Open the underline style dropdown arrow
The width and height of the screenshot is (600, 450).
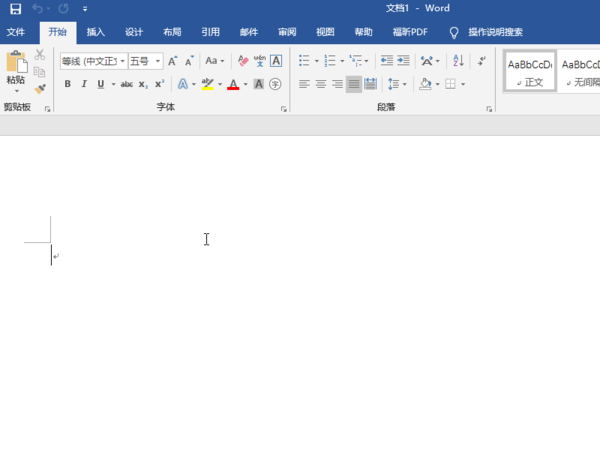pyautogui.click(x=113, y=84)
